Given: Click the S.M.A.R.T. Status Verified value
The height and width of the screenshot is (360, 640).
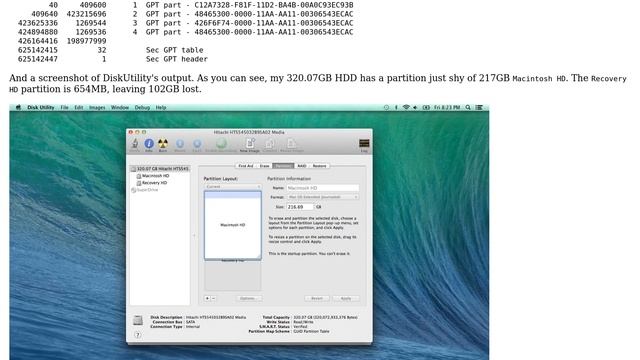Looking at the screenshot, I should [300, 327].
